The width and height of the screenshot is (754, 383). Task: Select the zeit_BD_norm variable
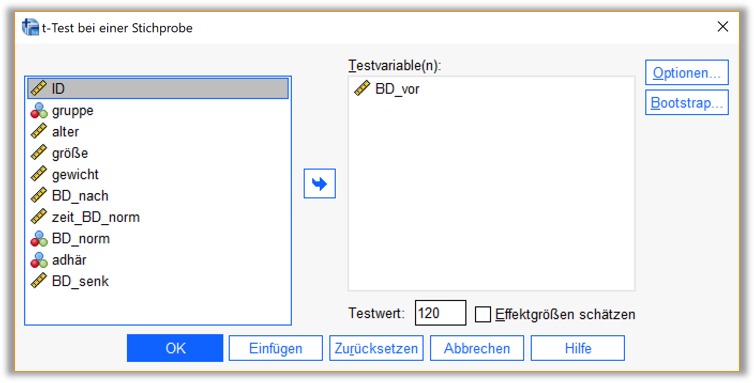(x=158, y=217)
